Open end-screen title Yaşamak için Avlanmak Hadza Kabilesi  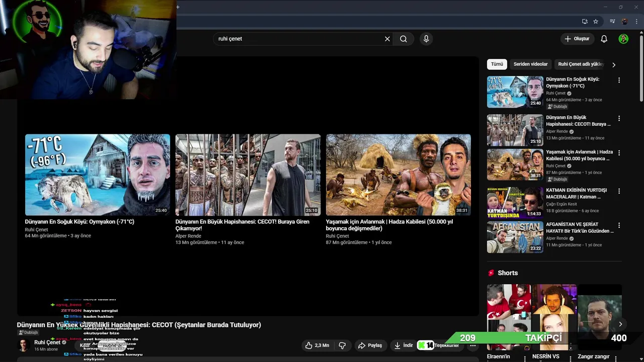(389, 225)
